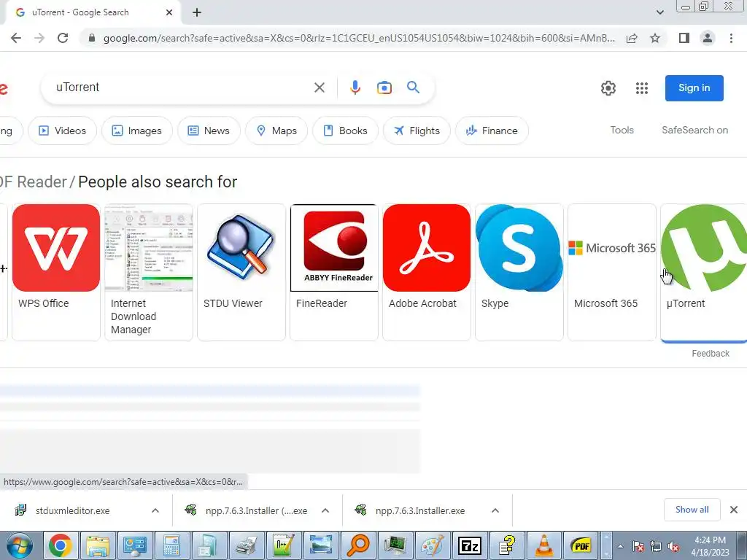The width and height of the screenshot is (747, 560).
Task: Expand last npp.7.6.3.Installer.exe download options
Action: [495, 510]
